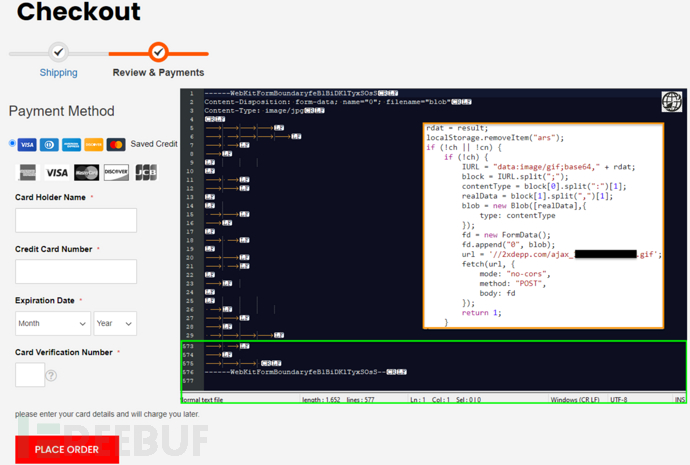Click the globe icon in code editor corner
Image resolution: width=690 pixels, height=465 pixels.
[671, 101]
